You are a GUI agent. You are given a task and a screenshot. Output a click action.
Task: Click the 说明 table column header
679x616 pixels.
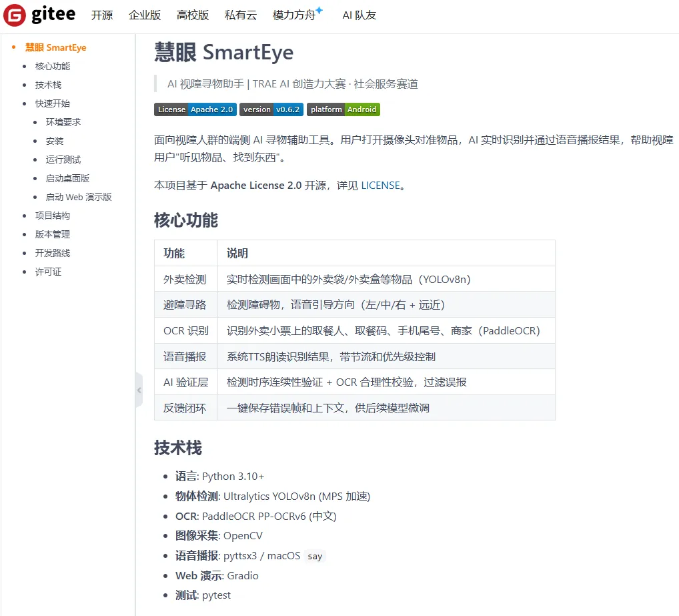pos(386,253)
